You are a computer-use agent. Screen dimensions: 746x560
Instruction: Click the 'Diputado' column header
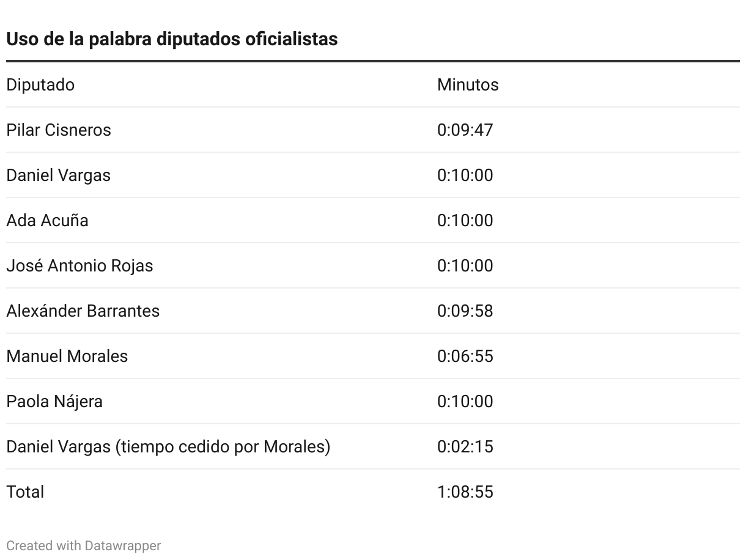tap(40, 84)
